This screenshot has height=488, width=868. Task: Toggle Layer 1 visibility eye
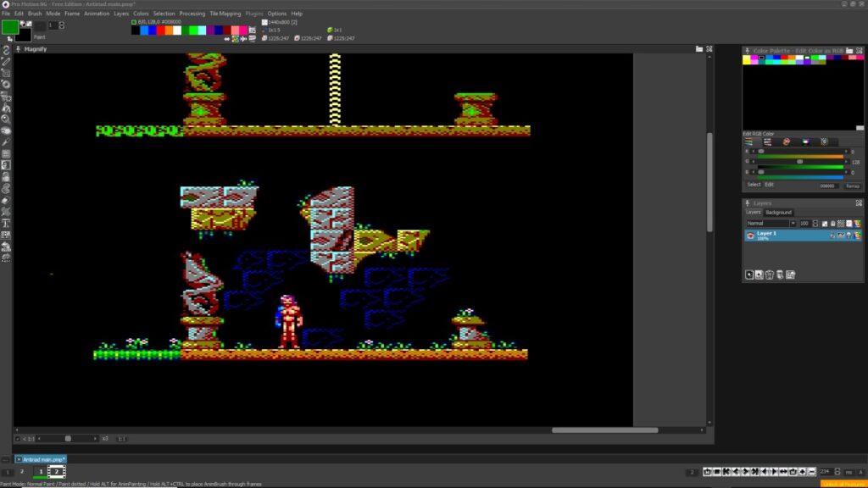coord(751,236)
